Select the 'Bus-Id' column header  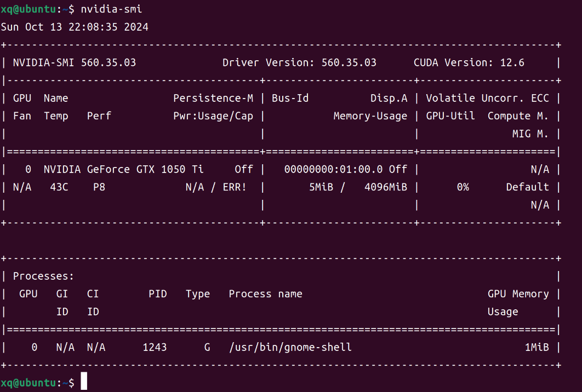pos(290,98)
